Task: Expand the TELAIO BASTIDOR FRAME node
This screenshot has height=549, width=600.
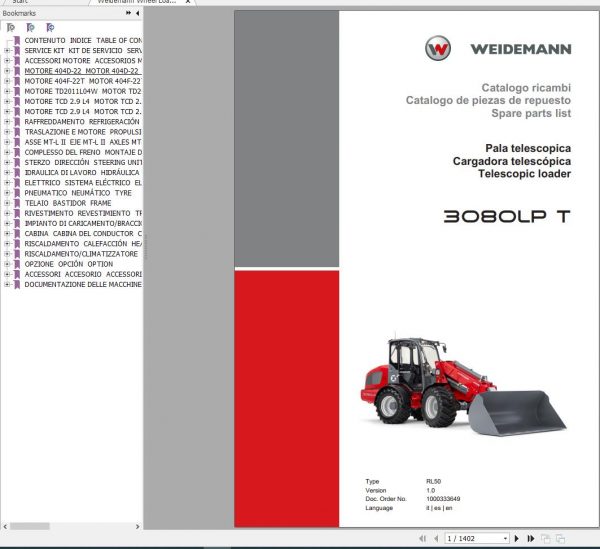Action: tap(7, 203)
